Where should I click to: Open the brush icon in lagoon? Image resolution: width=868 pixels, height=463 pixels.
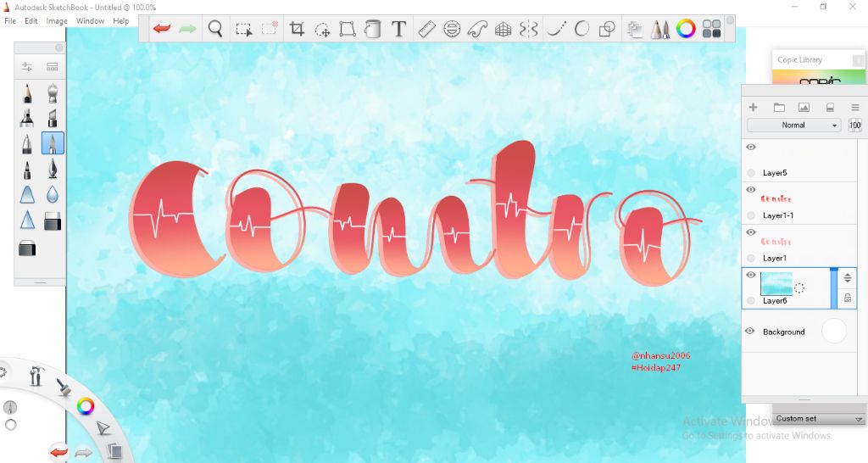pyautogui.click(x=64, y=388)
